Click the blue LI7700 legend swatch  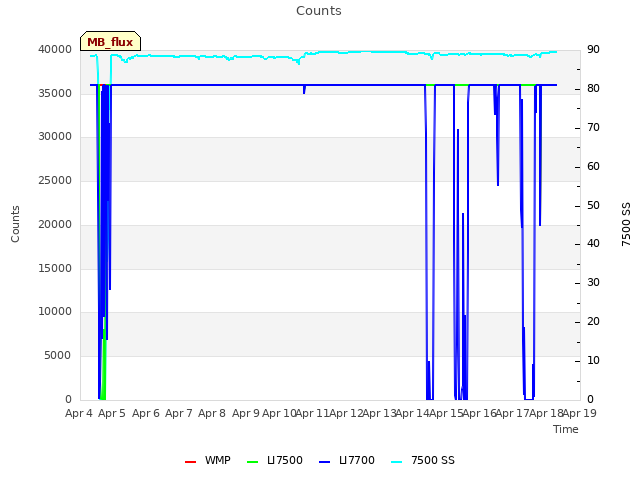325,462
